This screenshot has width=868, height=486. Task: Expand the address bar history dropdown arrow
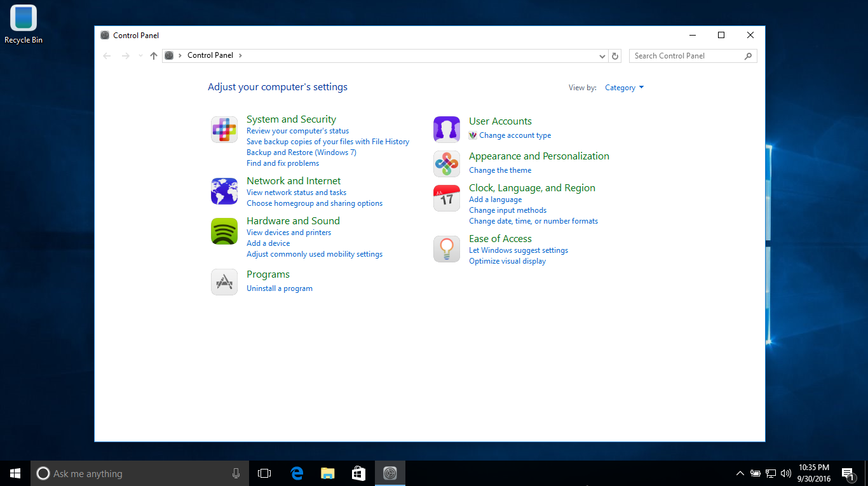pyautogui.click(x=601, y=56)
